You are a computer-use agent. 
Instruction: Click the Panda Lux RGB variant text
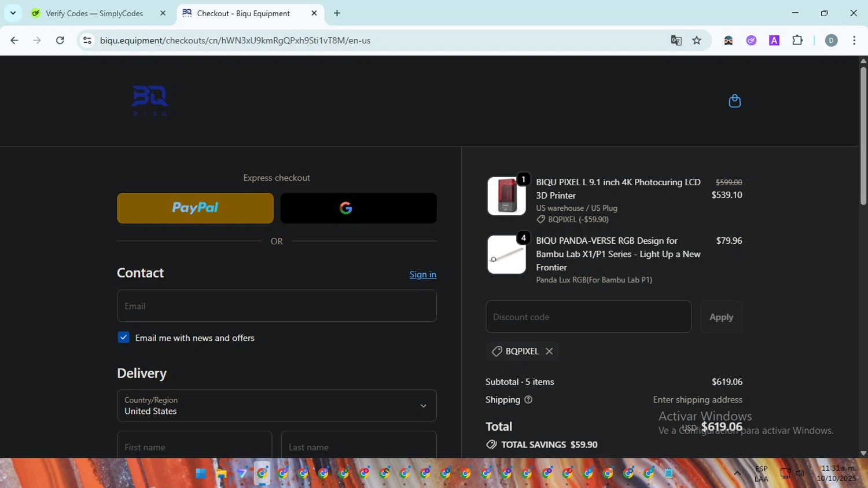pyautogui.click(x=594, y=280)
